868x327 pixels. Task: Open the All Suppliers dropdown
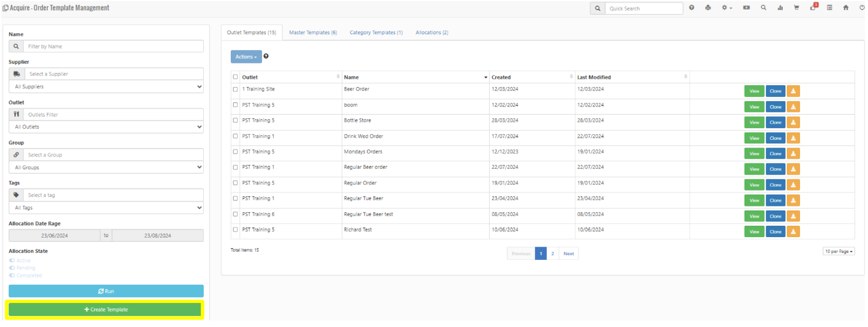(106, 86)
